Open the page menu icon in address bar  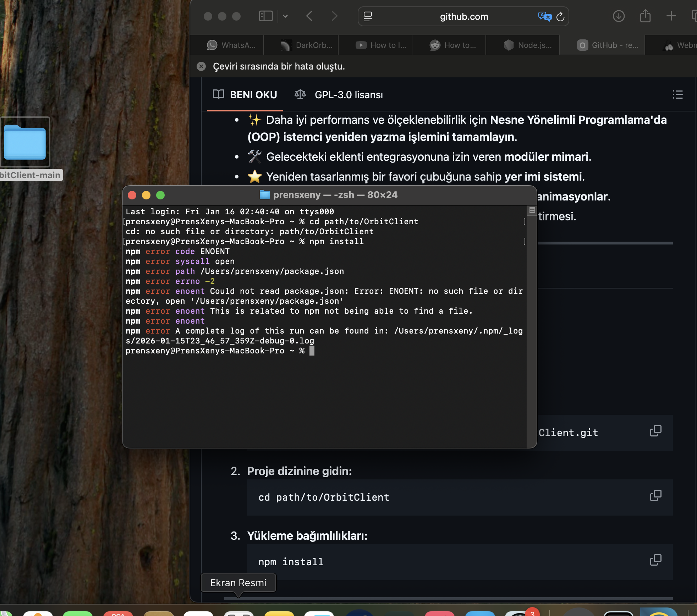coord(368,16)
